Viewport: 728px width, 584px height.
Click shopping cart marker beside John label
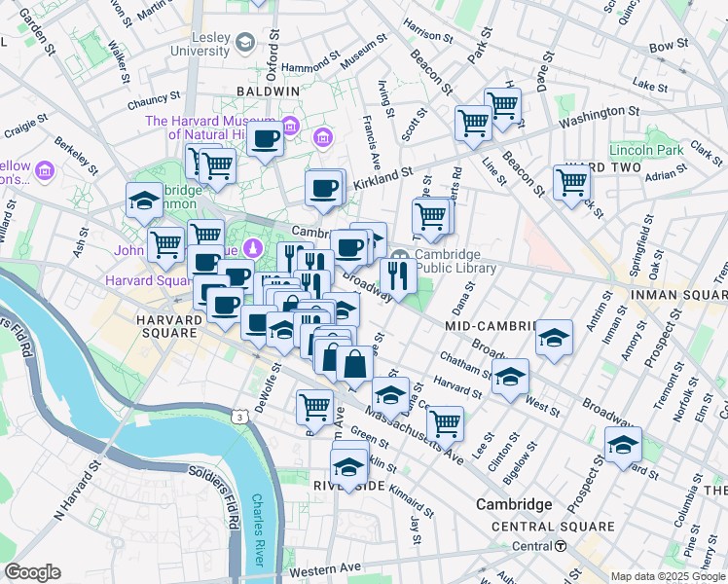point(166,248)
